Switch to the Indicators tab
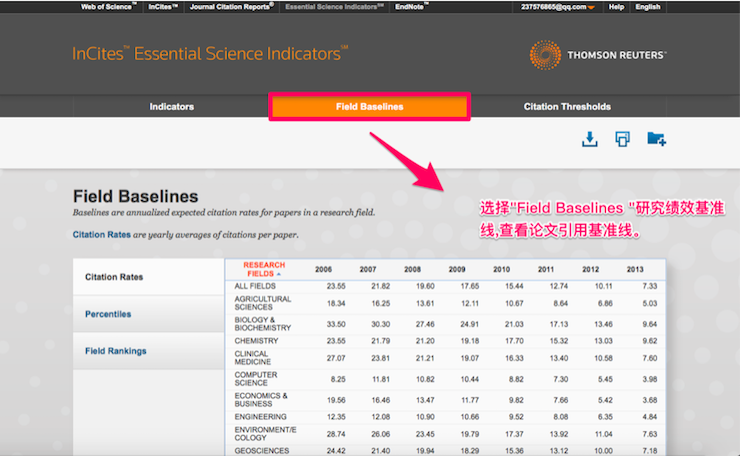Viewport: 740px width, 456px height. [172, 107]
